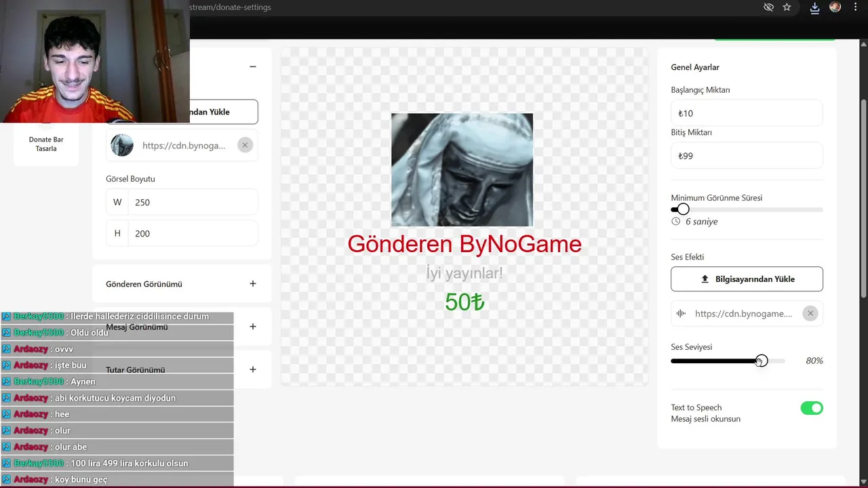The width and height of the screenshot is (868, 488).
Task: Open Donate Bar Tasarla sidebar item
Action: (x=46, y=144)
